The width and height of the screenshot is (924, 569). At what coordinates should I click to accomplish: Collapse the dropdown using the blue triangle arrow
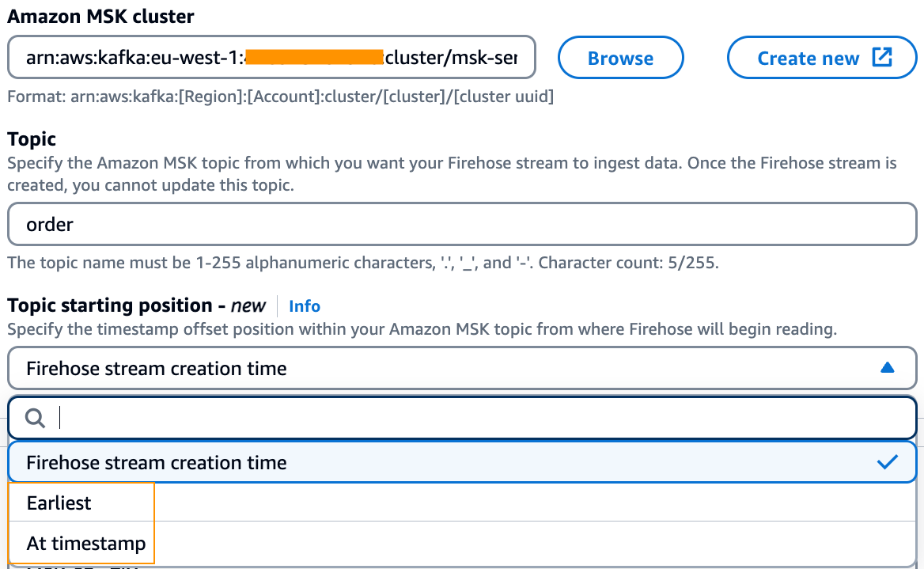[x=887, y=368]
